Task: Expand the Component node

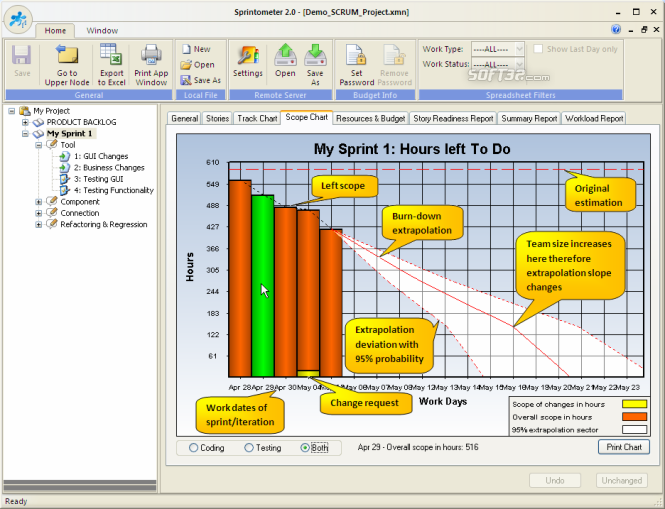Action: coord(39,202)
